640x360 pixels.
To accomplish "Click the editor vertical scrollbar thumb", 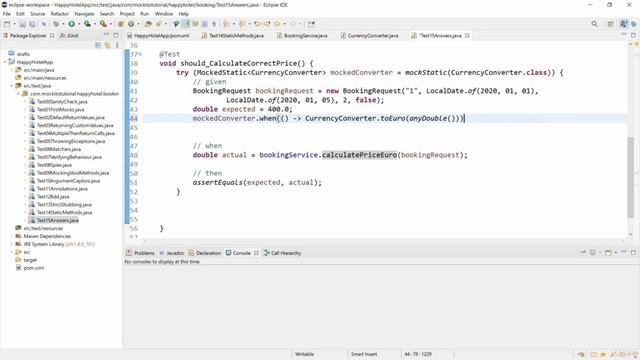I will (x=631, y=177).
